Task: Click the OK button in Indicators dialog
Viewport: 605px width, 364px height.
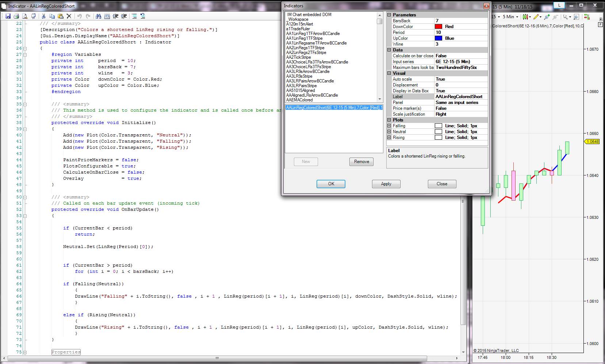Action: click(x=331, y=184)
